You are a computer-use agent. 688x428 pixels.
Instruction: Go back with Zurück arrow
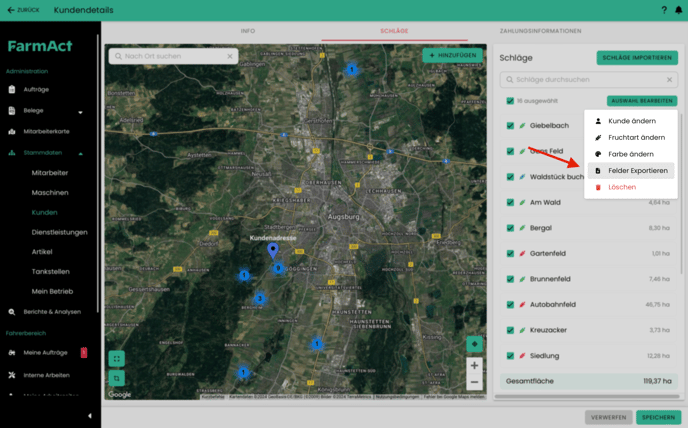point(24,10)
